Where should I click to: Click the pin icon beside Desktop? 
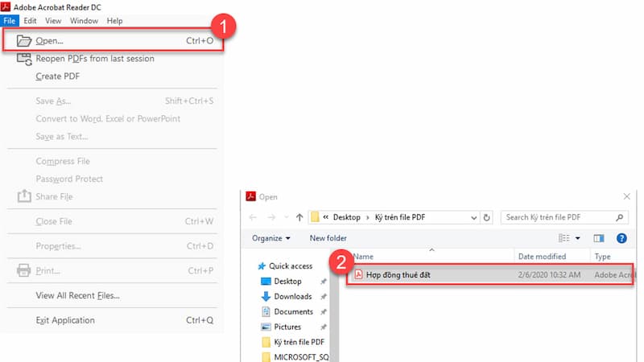324,282
